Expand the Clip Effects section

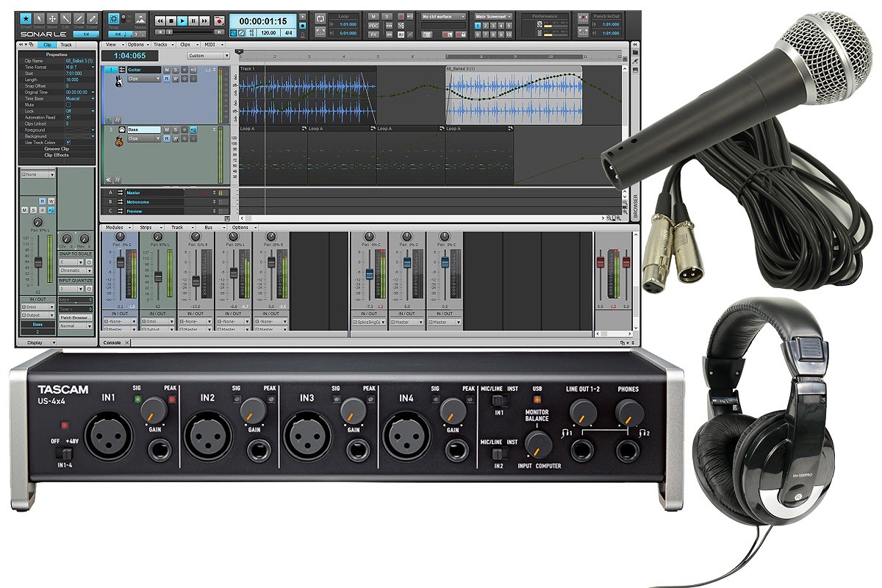point(57,155)
